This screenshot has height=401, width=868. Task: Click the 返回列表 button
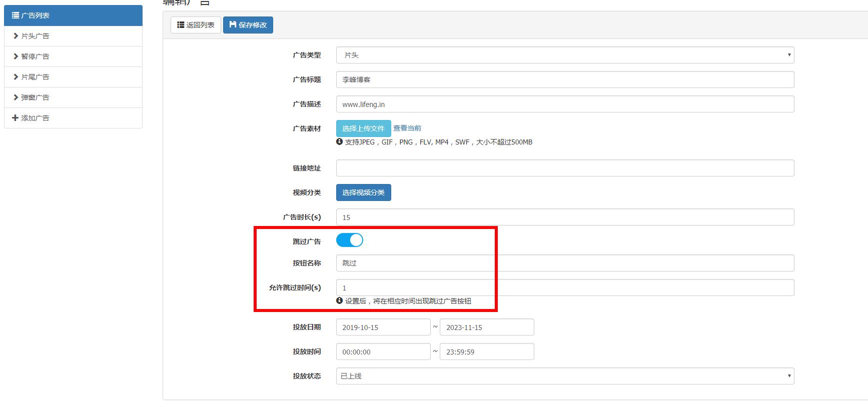pyautogui.click(x=196, y=25)
